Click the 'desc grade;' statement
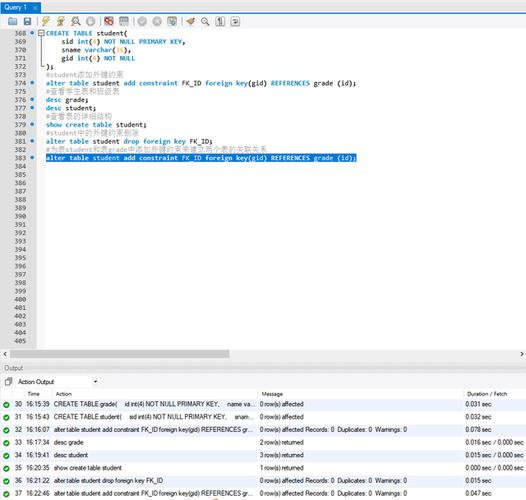 click(x=67, y=100)
